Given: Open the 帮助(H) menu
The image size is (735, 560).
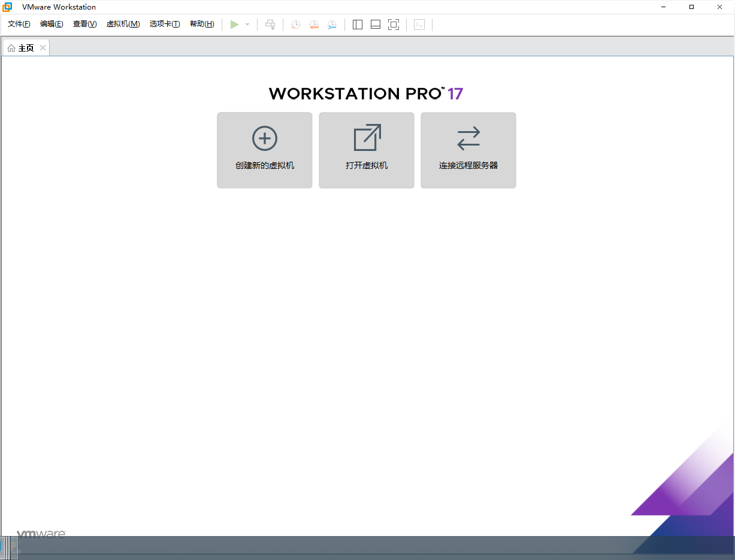Looking at the screenshot, I should coord(202,24).
